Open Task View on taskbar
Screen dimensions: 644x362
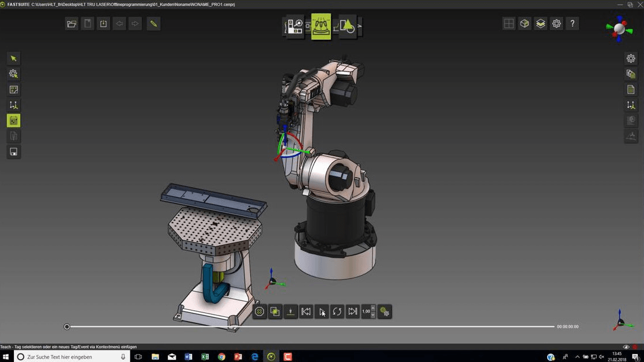(x=138, y=357)
